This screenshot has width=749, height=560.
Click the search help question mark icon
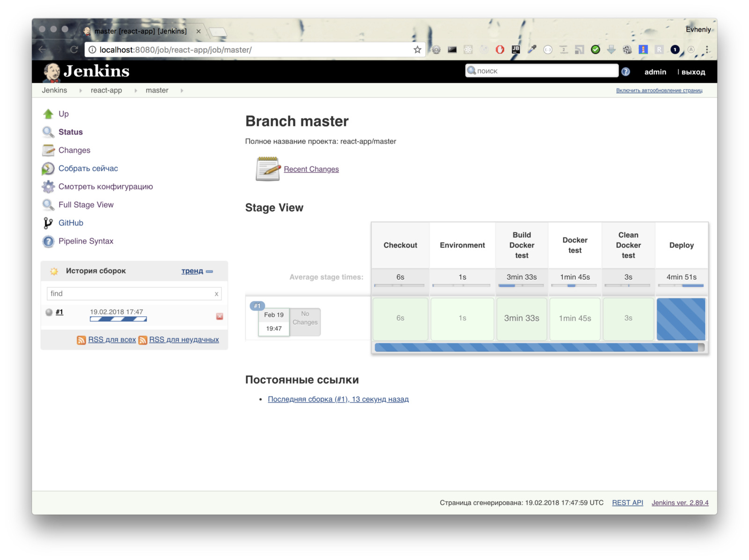(x=626, y=72)
